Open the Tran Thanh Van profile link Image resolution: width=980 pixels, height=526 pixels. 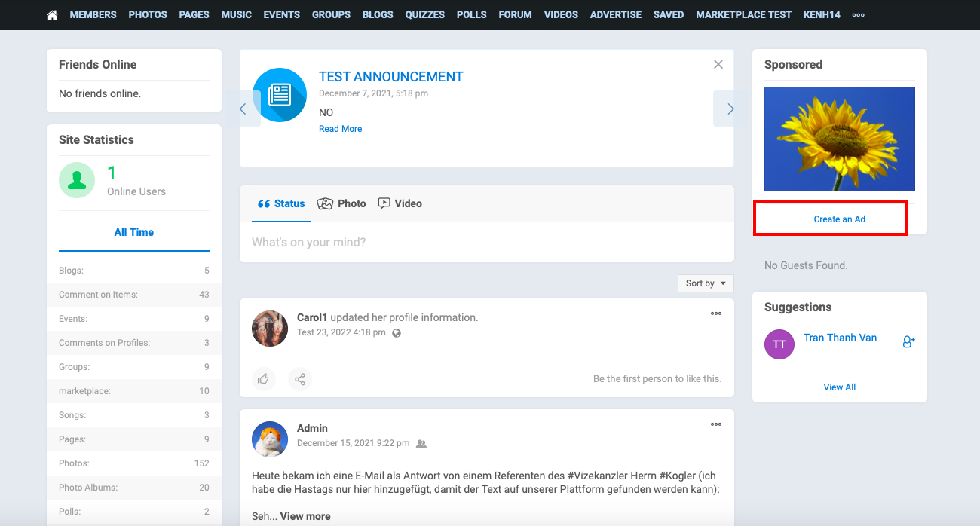coord(841,338)
